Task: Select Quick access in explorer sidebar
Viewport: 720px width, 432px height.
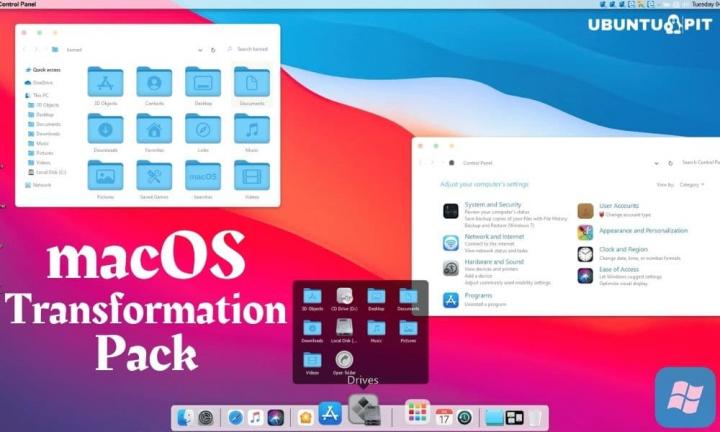Action: pyautogui.click(x=43, y=70)
